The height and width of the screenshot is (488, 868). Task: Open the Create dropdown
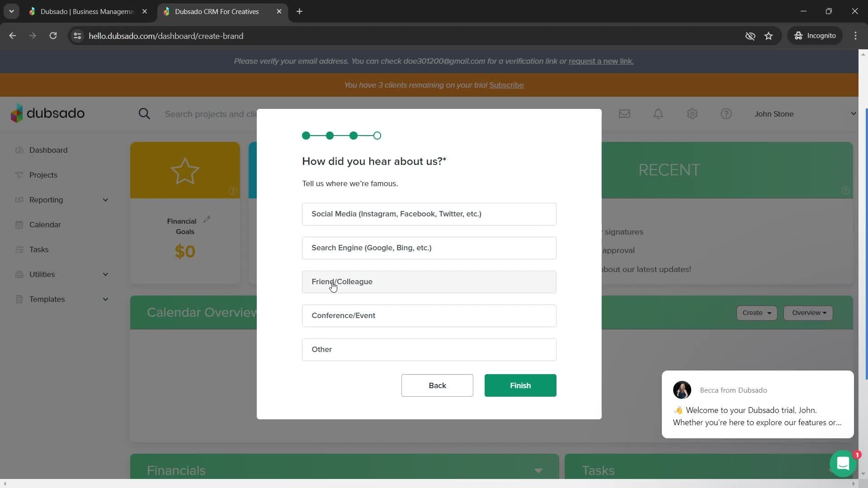tap(757, 313)
